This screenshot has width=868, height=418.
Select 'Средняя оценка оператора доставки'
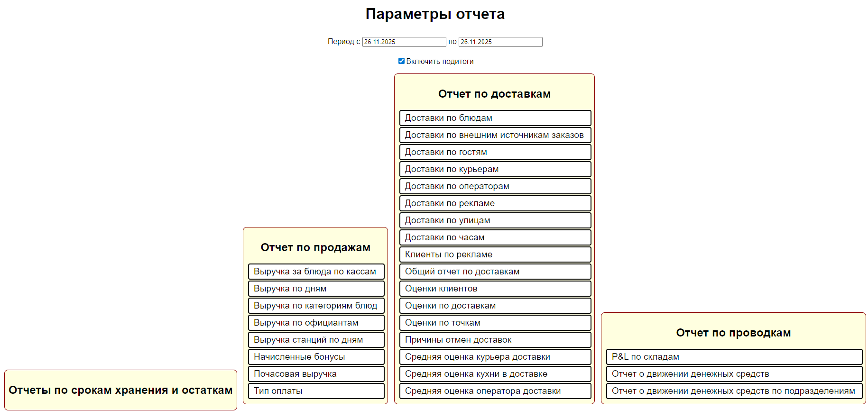click(495, 391)
